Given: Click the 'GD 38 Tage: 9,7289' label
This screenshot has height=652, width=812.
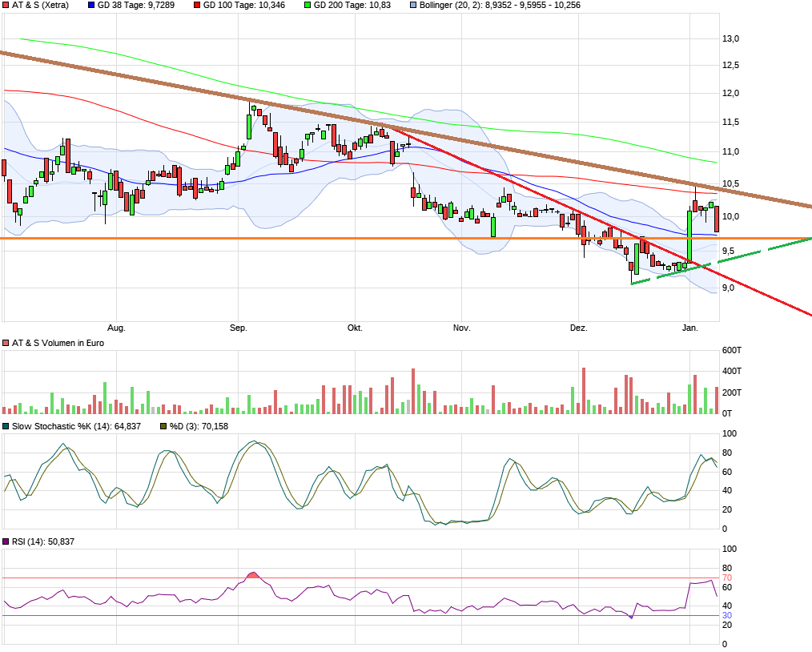Looking at the screenshot, I should [x=136, y=5].
